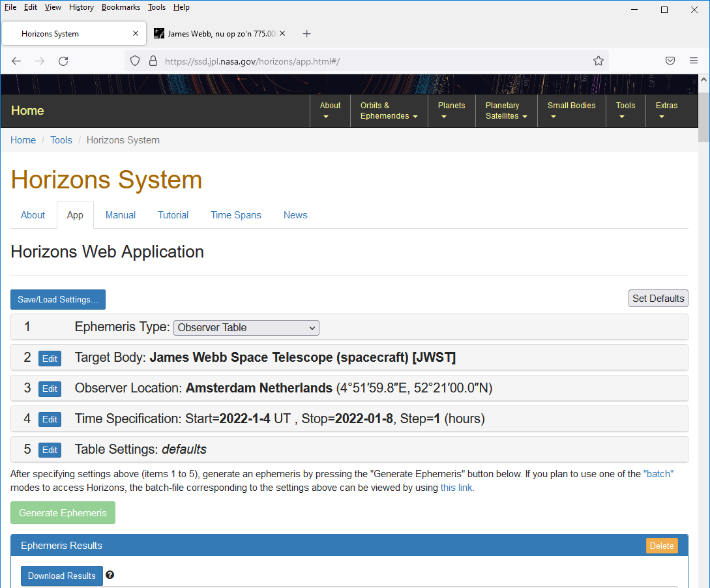Edit the Table Settings
710x588 pixels.
[x=50, y=450]
